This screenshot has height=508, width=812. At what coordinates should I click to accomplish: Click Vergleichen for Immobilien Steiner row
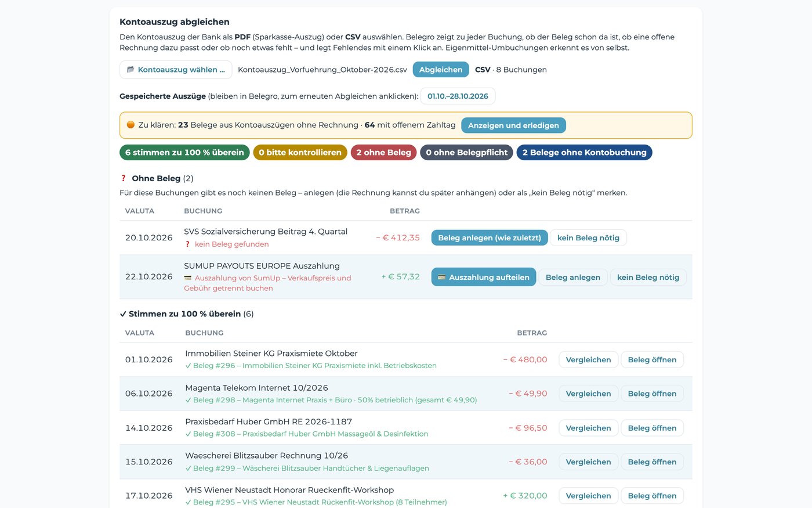click(588, 359)
